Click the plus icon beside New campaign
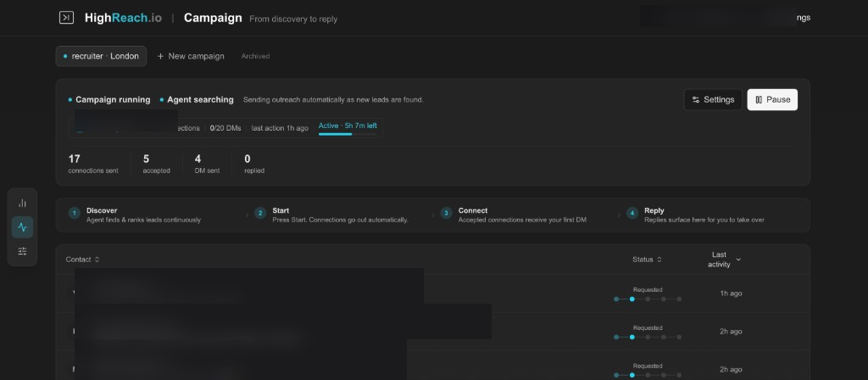Screen dimensions: 868x380 (x=160, y=56)
